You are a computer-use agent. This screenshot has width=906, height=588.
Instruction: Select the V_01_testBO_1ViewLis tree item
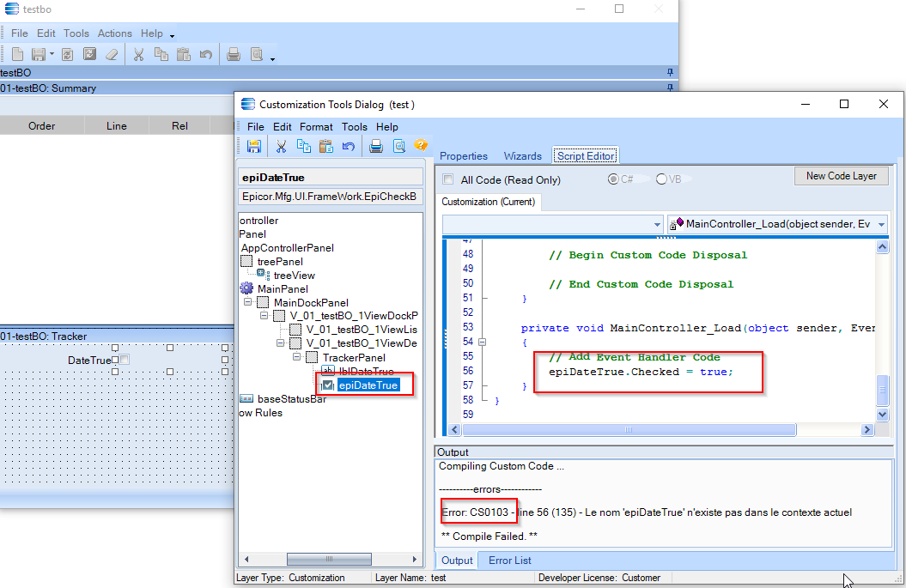click(362, 330)
